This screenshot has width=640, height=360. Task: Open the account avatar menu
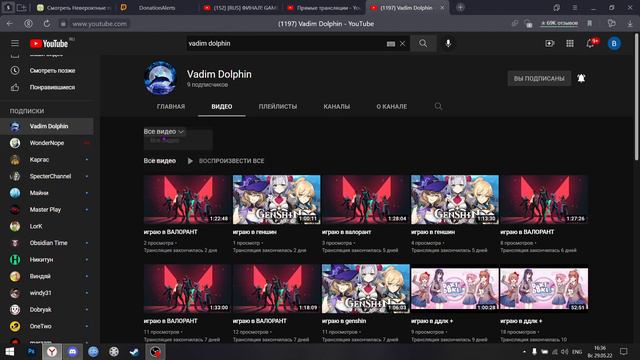tap(614, 43)
